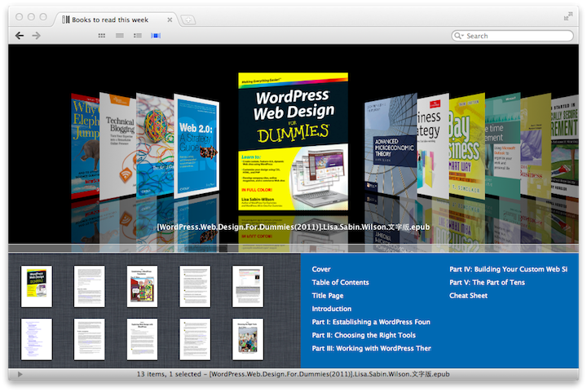Toggle full screen via corner arrows icon

pyautogui.click(x=568, y=16)
